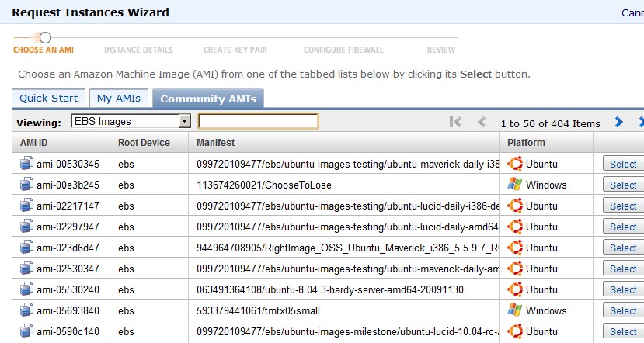The width and height of the screenshot is (644, 343).
Task: Go to the next page of items
Action: 619,122
